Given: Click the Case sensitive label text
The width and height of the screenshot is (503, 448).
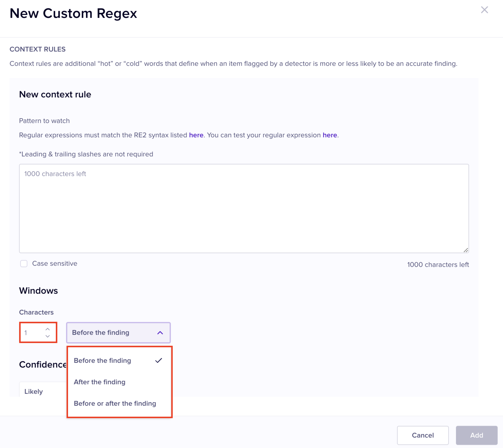Looking at the screenshot, I should tap(55, 263).
